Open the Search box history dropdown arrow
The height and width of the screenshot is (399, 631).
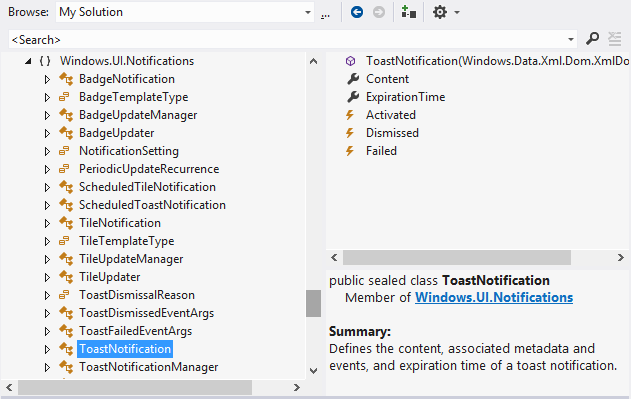pyautogui.click(x=571, y=39)
